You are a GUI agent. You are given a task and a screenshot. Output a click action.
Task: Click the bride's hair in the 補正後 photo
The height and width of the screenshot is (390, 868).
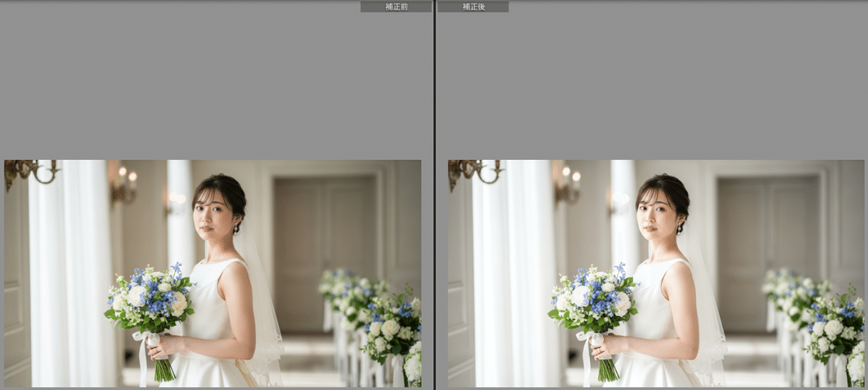(664, 186)
